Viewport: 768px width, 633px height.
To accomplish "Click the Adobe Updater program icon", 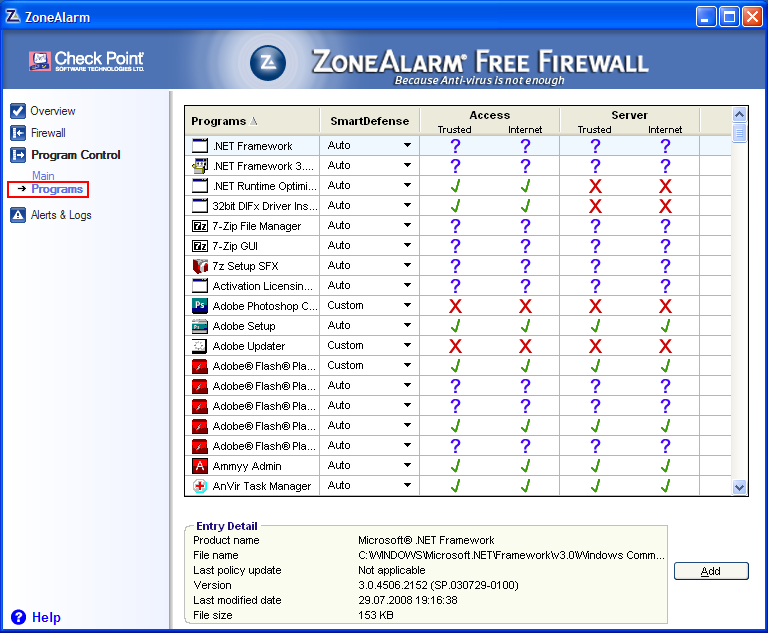I will pyautogui.click(x=200, y=346).
